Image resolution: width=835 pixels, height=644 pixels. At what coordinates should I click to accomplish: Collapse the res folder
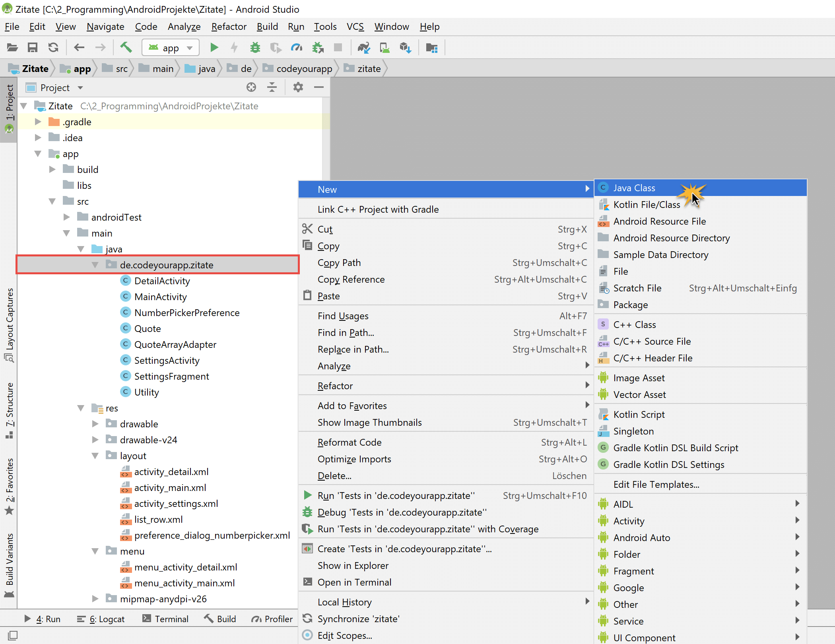click(x=81, y=408)
